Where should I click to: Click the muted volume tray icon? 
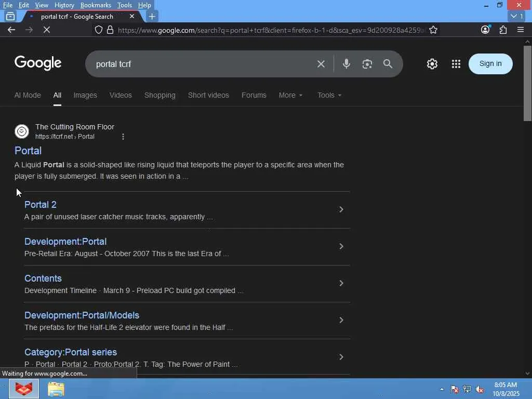pyautogui.click(x=480, y=390)
